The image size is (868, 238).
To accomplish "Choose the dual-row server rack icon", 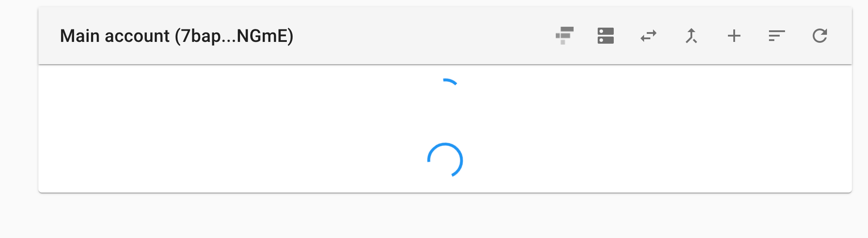I will coord(606,36).
